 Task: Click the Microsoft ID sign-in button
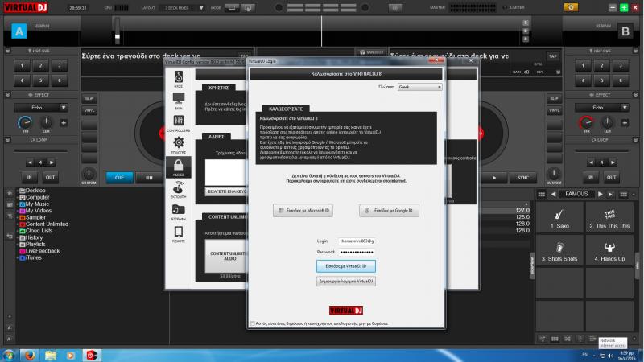303,210
